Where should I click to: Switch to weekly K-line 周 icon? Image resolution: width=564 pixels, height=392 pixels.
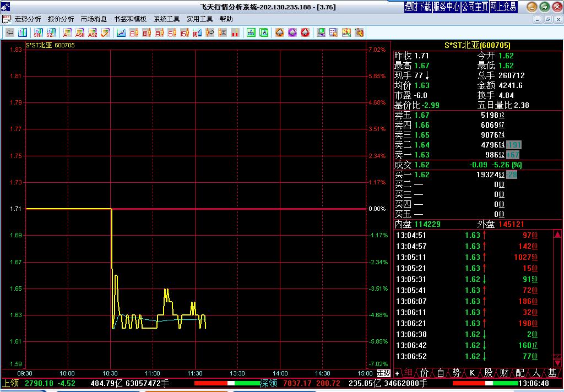147,32
